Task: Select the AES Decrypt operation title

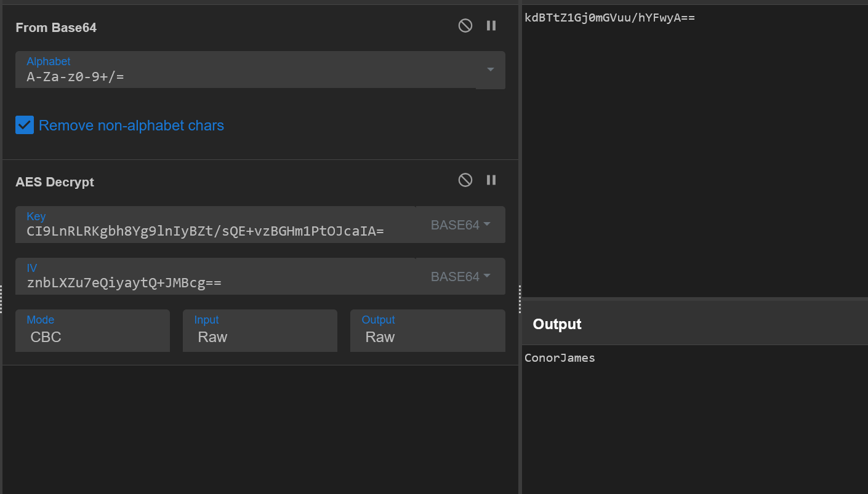Action: click(55, 182)
